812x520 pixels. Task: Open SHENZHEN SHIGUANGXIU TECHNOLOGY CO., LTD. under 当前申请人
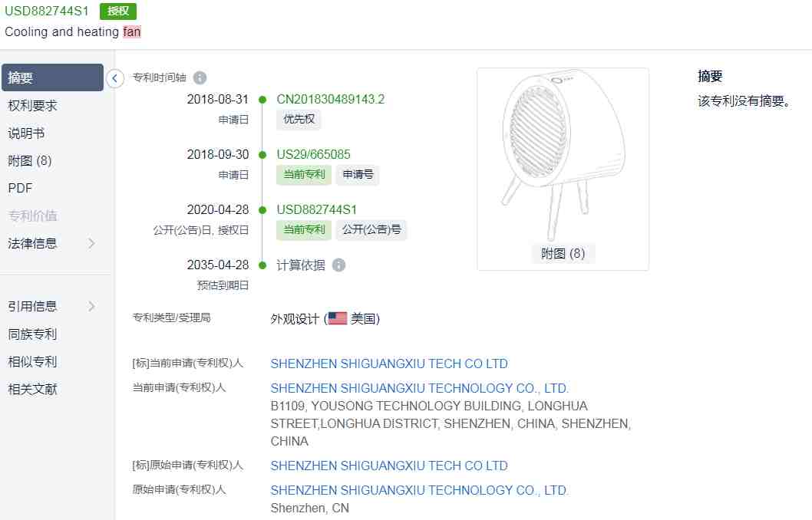pos(420,388)
